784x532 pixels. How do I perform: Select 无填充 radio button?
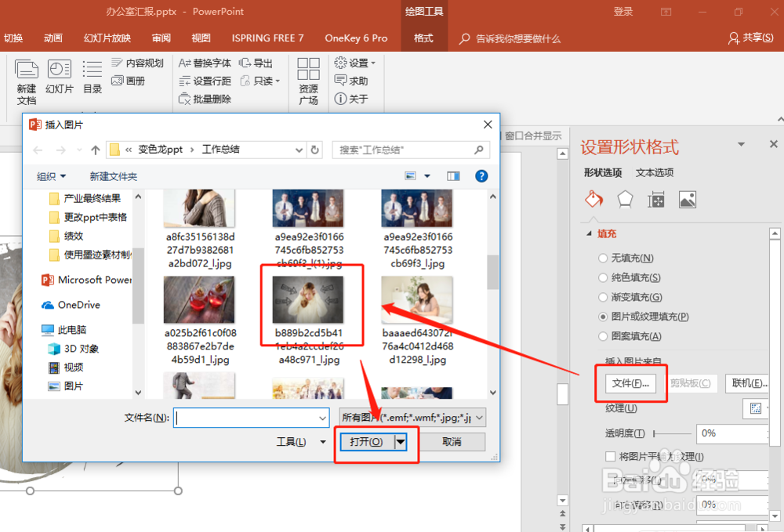tap(602, 258)
